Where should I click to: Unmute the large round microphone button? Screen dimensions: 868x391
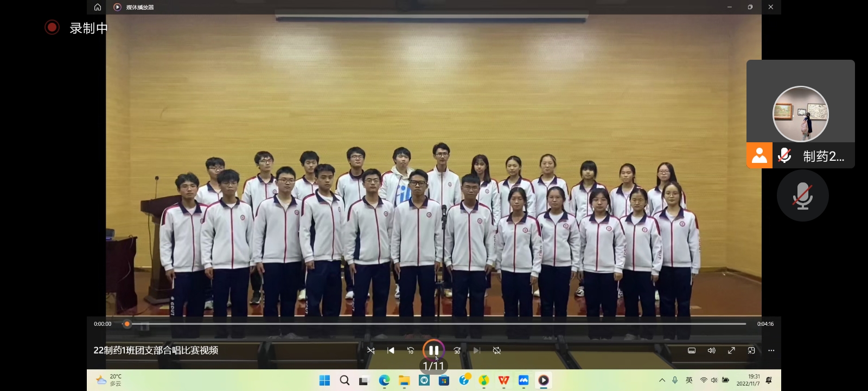click(x=802, y=195)
